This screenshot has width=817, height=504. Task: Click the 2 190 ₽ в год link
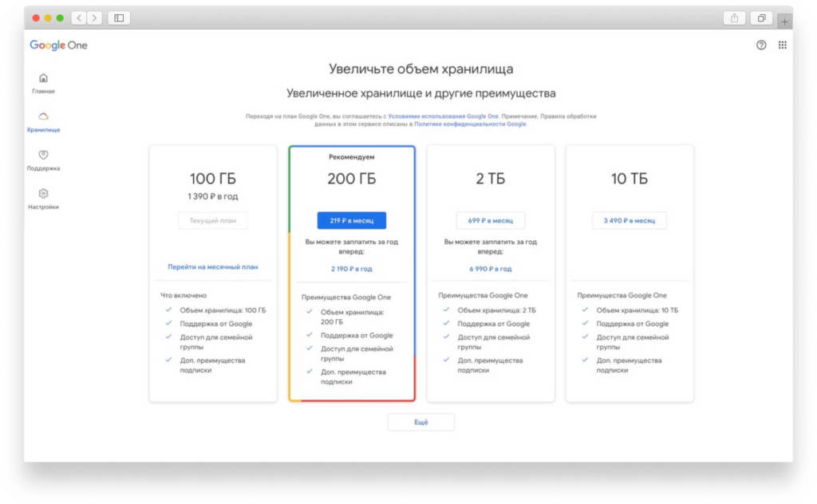[351, 269]
